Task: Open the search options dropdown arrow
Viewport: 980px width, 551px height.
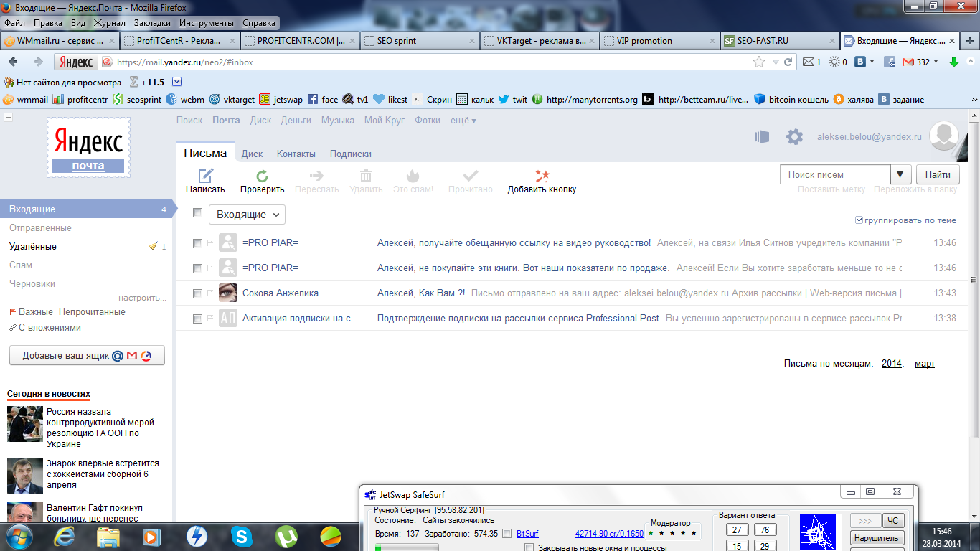Action: [x=901, y=174]
